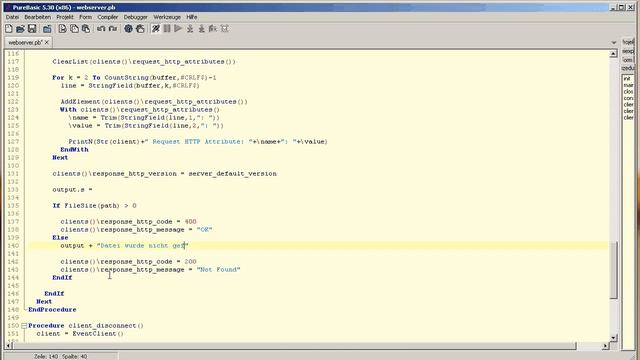The image size is (640, 360).
Task: Click the 'EndProcedure' line
Action: click(52, 309)
